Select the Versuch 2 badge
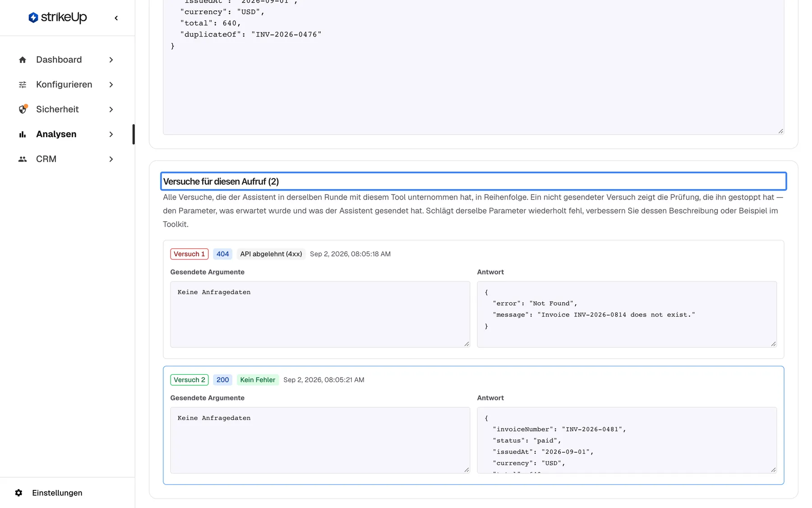Image resolution: width=812 pixels, height=508 pixels. pyautogui.click(x=189, y=380)
